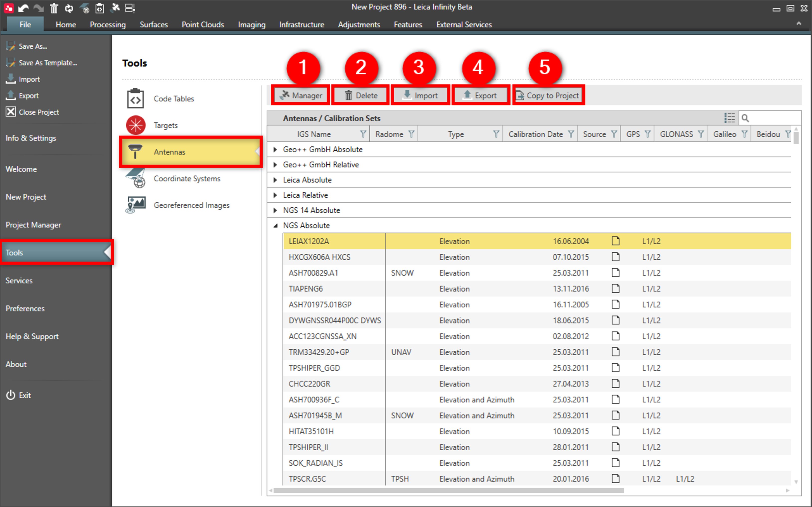
Task: Expand the Leica Relative group
Action: point(275,195)
